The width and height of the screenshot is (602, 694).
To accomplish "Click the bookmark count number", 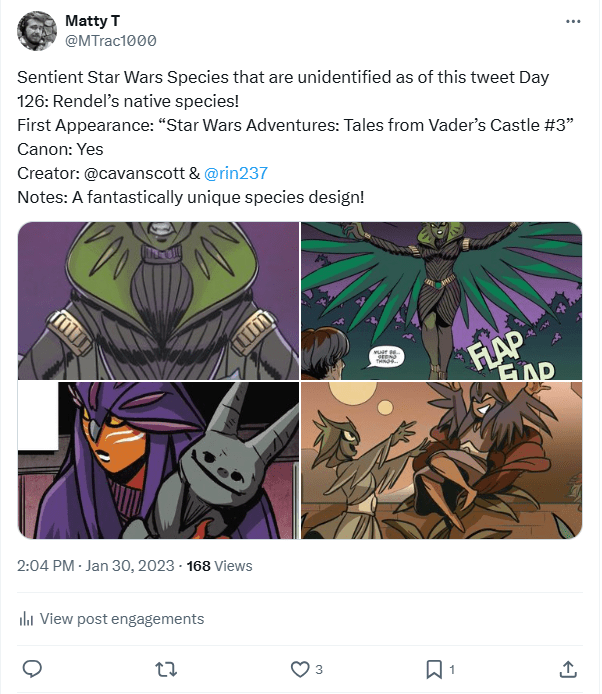I will [452, 669].
